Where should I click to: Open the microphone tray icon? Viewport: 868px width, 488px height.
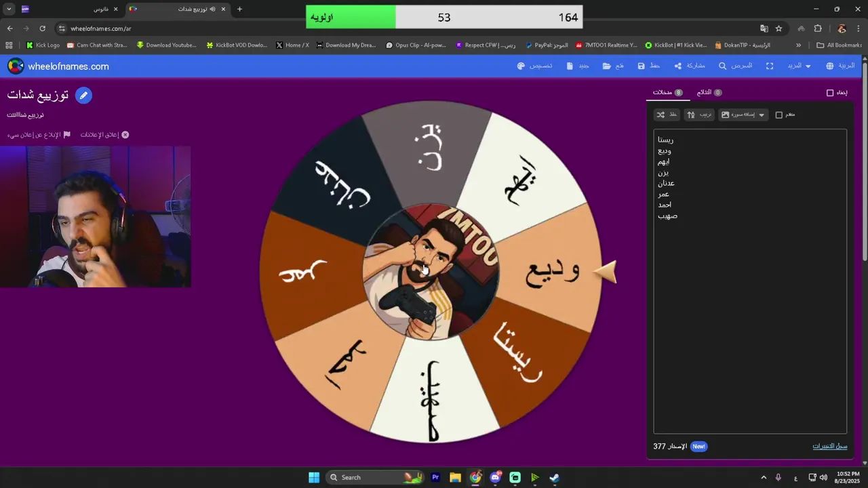[x=778, y=477]
